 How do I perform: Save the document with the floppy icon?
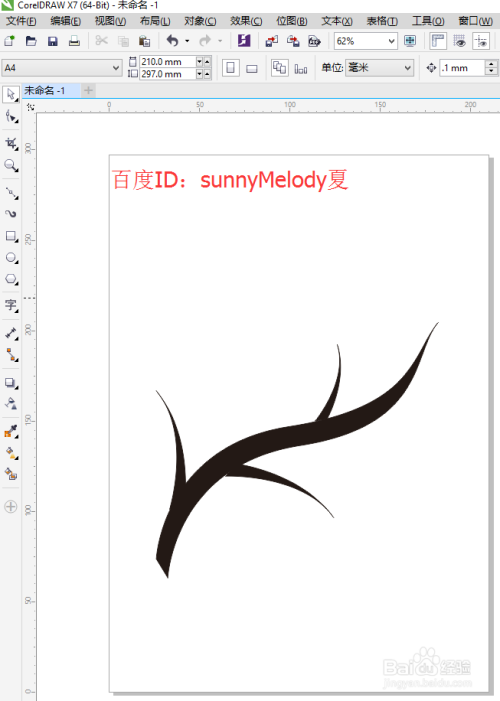(53, 41)
